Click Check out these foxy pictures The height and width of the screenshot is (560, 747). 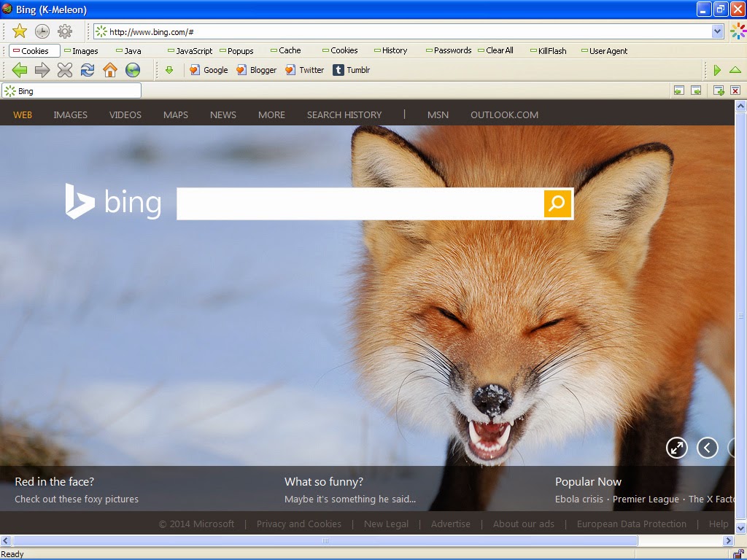[x=77, y=499]
